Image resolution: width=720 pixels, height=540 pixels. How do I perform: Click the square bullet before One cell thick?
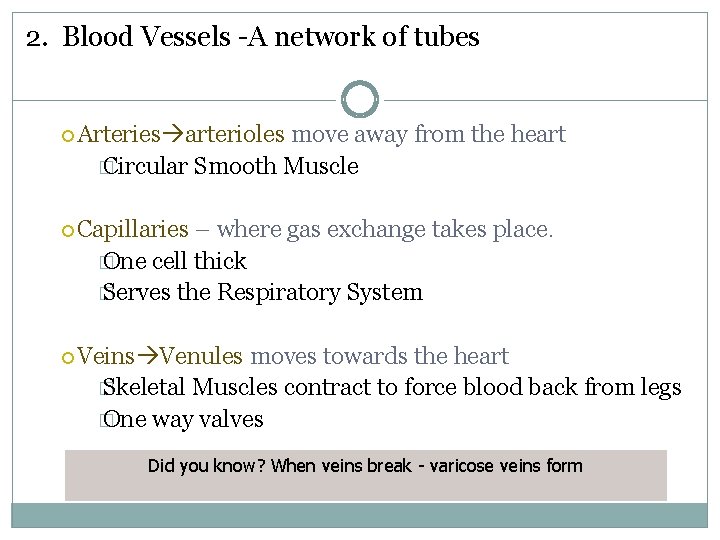104,263
